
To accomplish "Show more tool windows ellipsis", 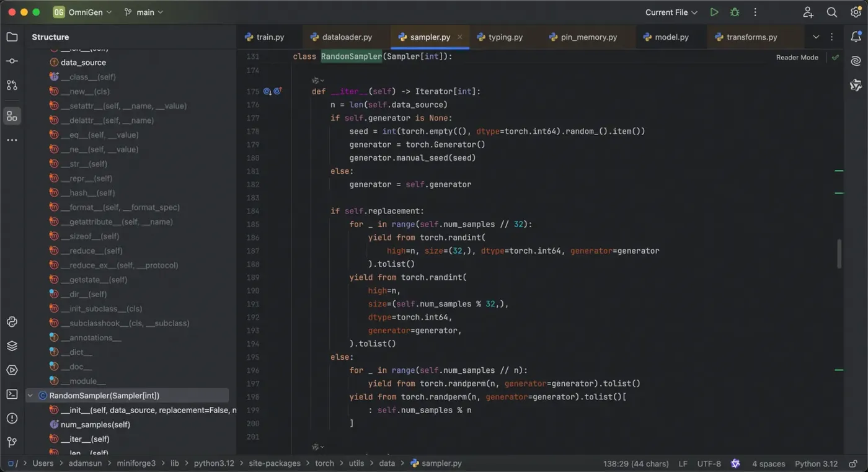I will click(x=12, y=140).
